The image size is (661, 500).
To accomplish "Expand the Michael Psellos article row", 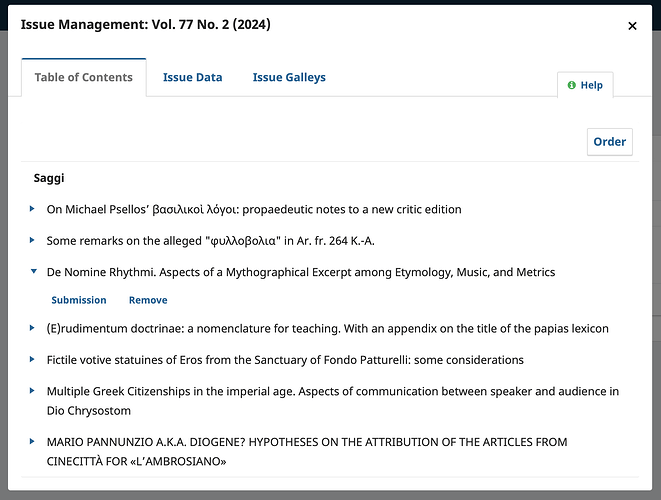I will (x=33, y=210).
